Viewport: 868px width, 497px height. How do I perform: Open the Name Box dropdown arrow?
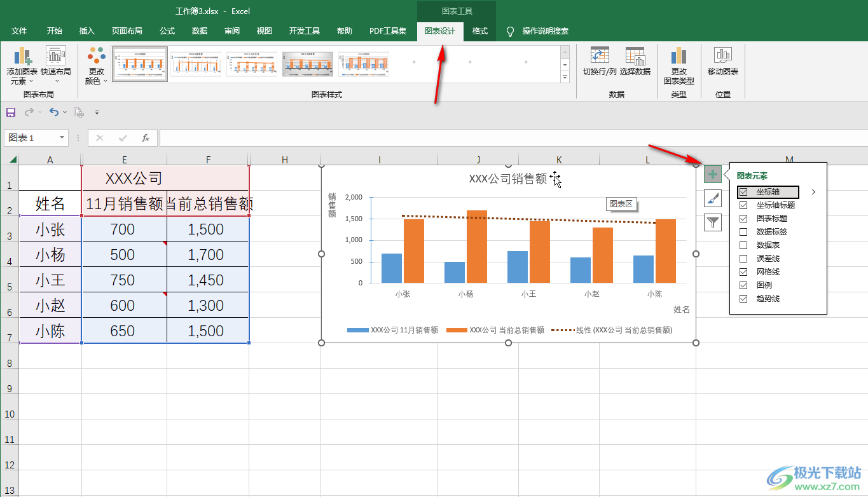point(62,138)
